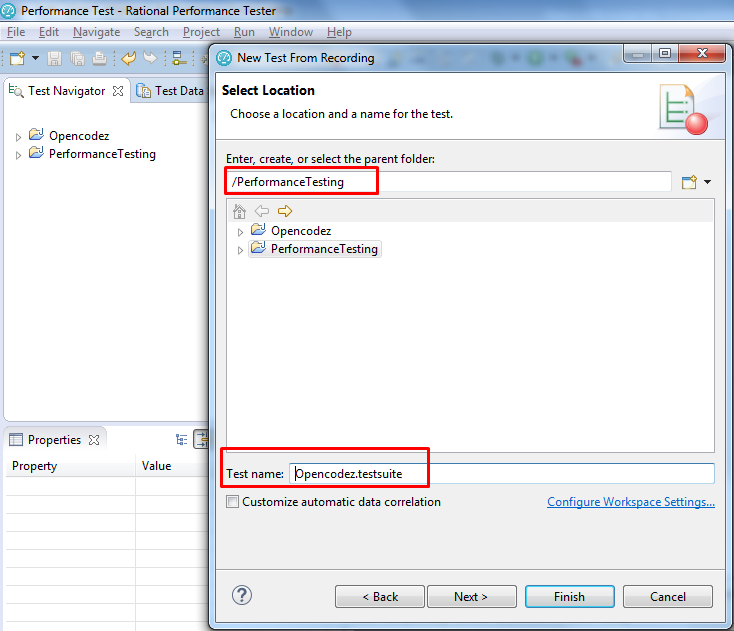Click the Print toolbar icon
Image resolution: width=734 pixels, height=631 pixels.
(x=99, y=58)
